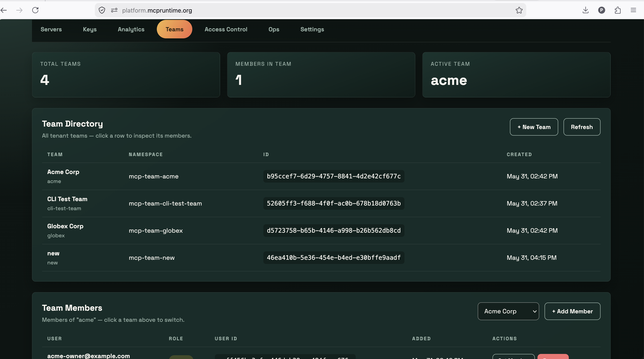Go back with the browser back arrow
The height and width of the screenshot is (359, 644).
(4, 10)
